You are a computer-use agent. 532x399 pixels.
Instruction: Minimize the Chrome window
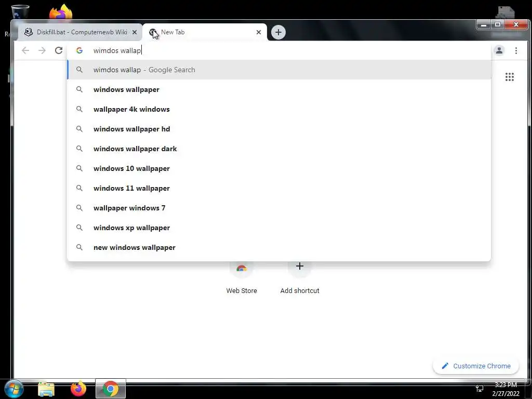(x=484, y=24)
